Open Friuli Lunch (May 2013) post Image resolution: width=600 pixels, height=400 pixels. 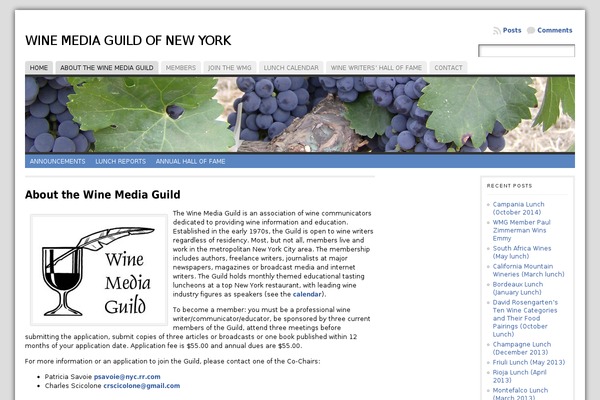tap(529, 362)
